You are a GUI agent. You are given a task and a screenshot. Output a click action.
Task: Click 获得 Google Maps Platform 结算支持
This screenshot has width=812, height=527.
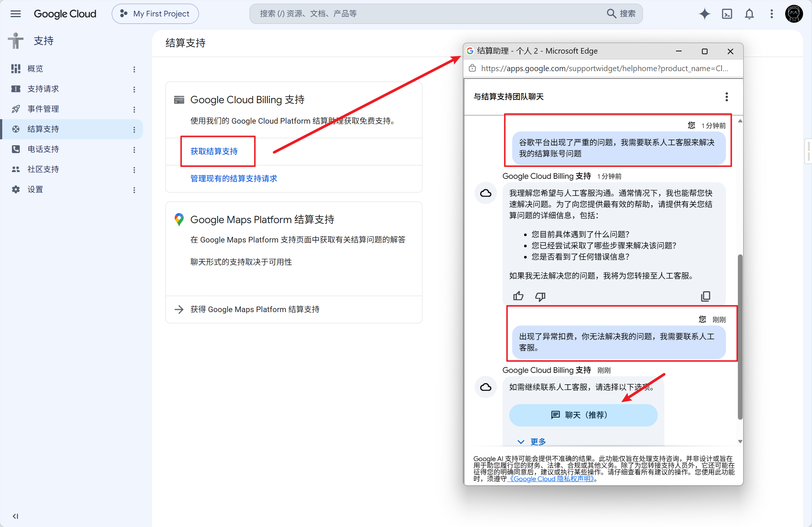point(255,309)
